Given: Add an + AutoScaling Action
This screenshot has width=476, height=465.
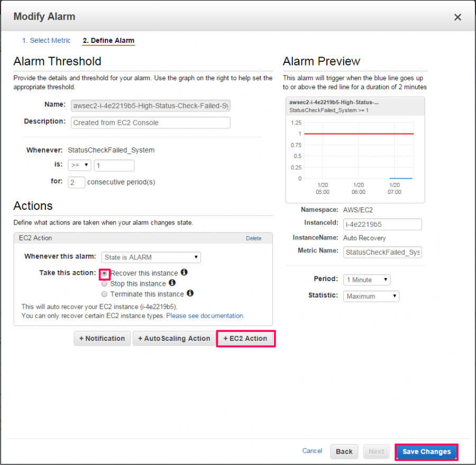Looking at the screenshot, I should (x=174, y=339).
